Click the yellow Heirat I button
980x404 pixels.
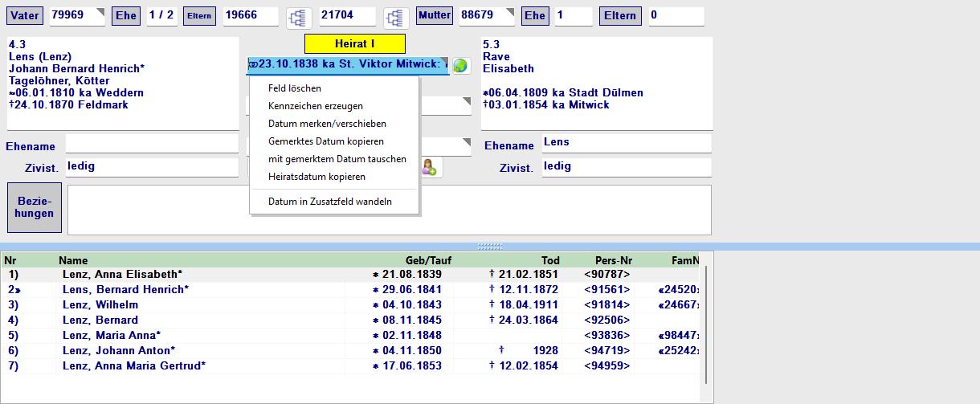point(354,44)
